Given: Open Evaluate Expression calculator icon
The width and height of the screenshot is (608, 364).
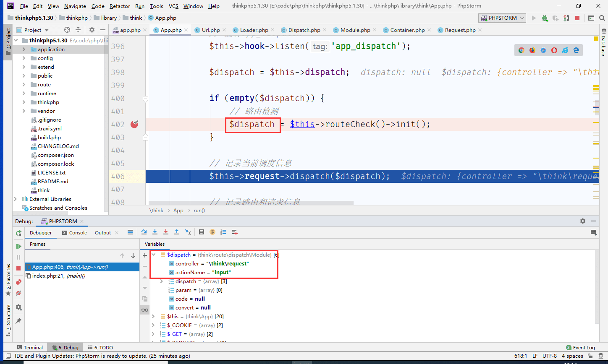Looking at the screenshot, I should click(x=202, y=232).
